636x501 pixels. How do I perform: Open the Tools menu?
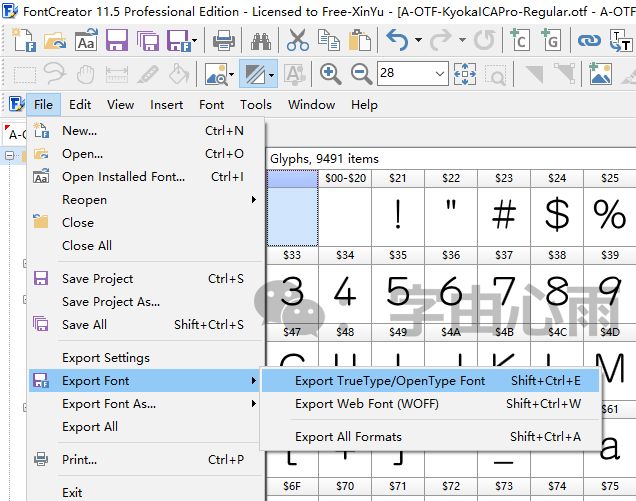pos(256,105)
